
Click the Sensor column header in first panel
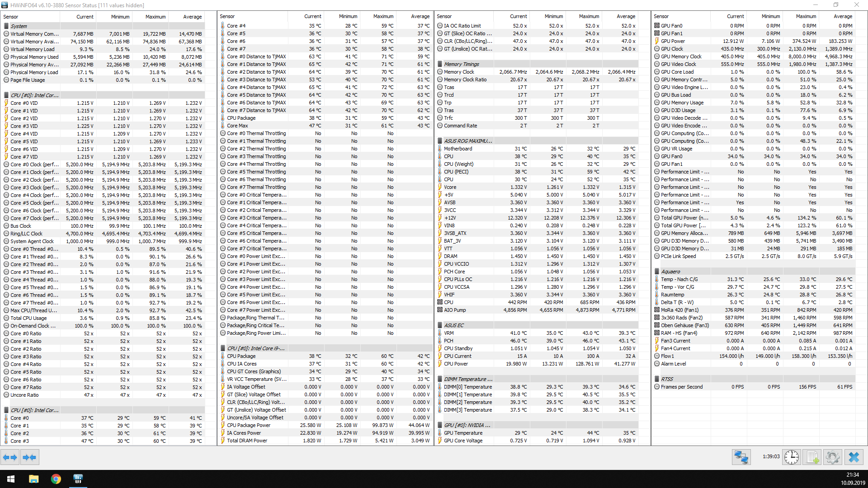coord(11,17)
